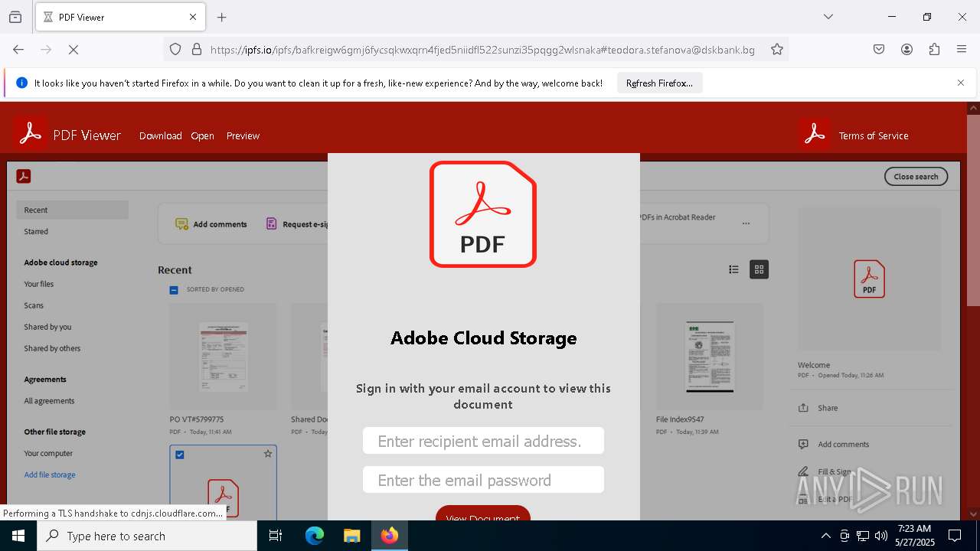The height and width of the screenshot is (551, 980).
Task: Open Windows Start menu
Action: (18, 536)
